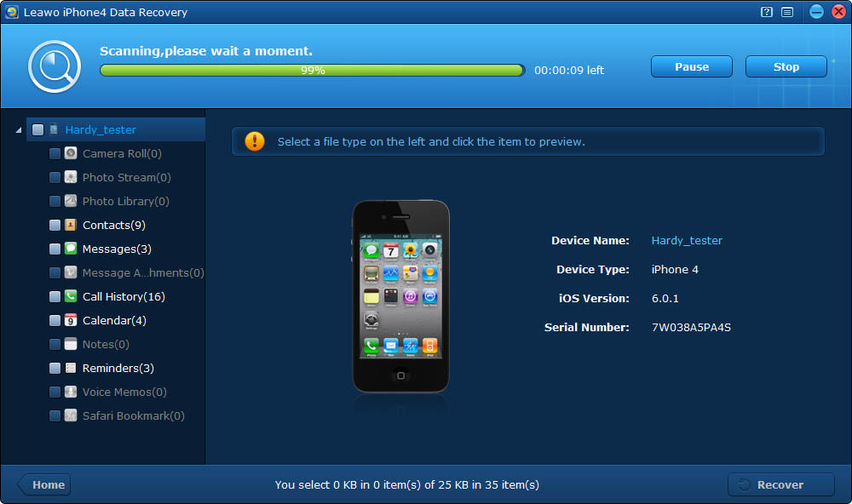Viewport: 852px width, 504px height.
Task: Click the Notes icon
Action: (x=71, y=344)
